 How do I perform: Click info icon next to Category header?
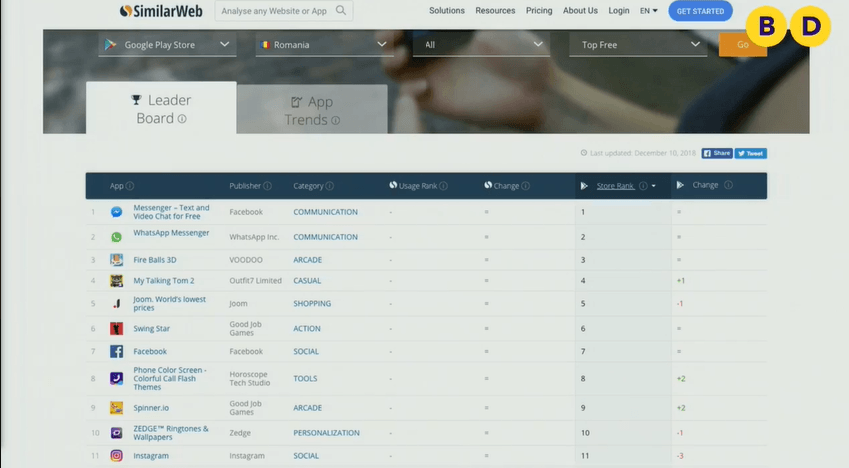tap(330, 186)
